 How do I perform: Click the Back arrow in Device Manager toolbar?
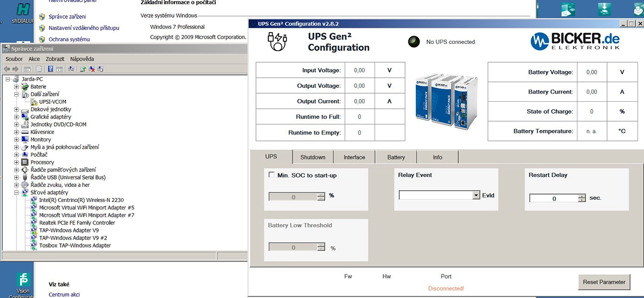pos(7,69)
